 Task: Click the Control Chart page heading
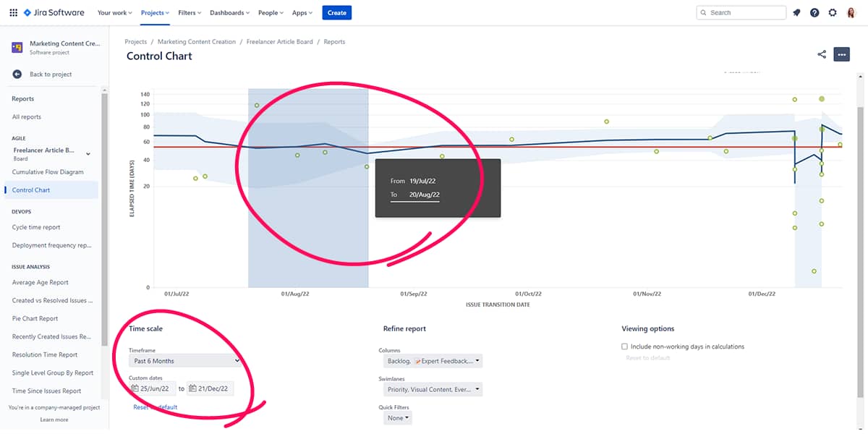pos(159,56)
